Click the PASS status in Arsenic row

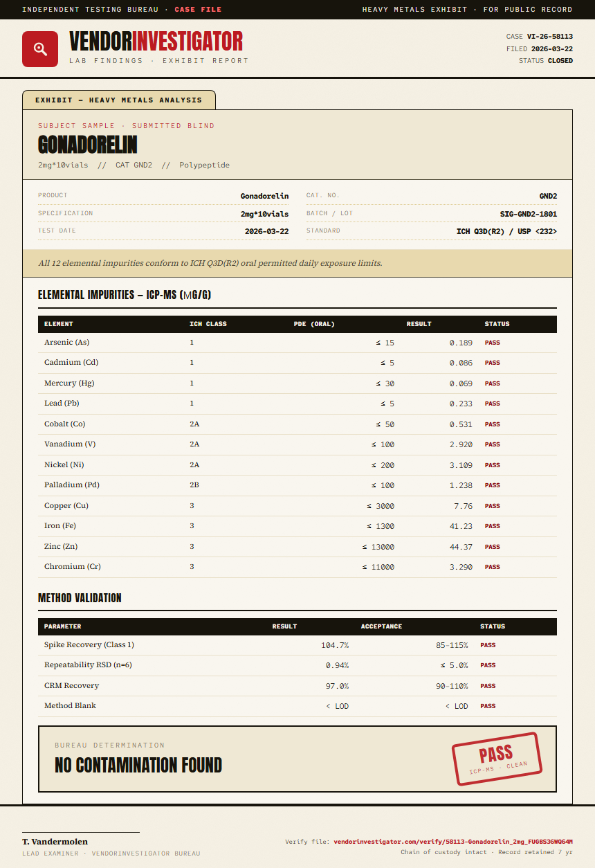coord(492,343)
